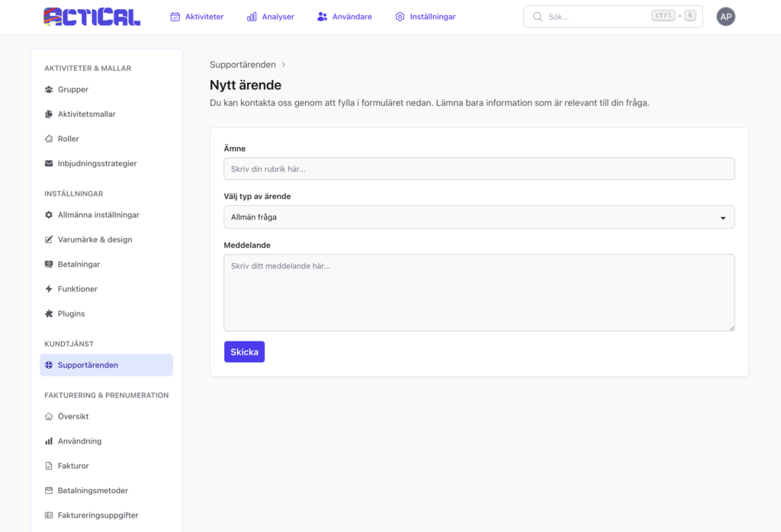Click the Grupper icon in sidebar
Screen dimensions: 781x532
pyautogui.click(x=49, y=89)
